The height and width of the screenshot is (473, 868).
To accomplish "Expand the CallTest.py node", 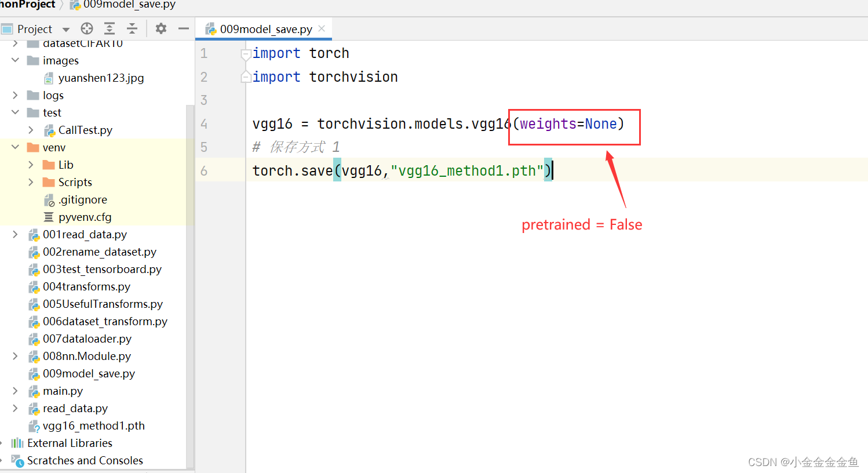I will tap(31, 130).
